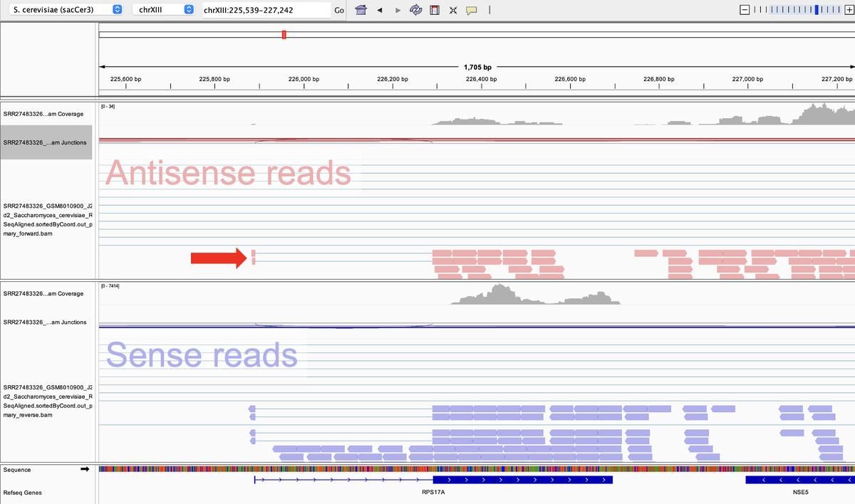
Task: Go forward with the right arrow icon
Action: pyautogui.click(x=398, y=11)
